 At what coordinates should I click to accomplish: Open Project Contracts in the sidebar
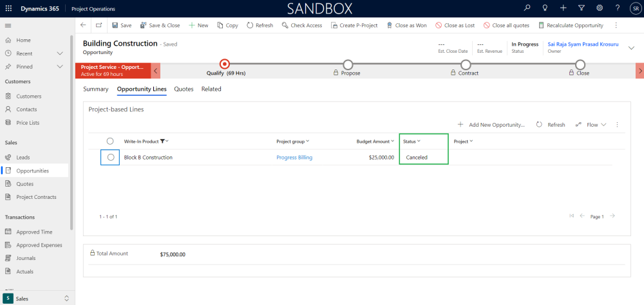point(36,197)
